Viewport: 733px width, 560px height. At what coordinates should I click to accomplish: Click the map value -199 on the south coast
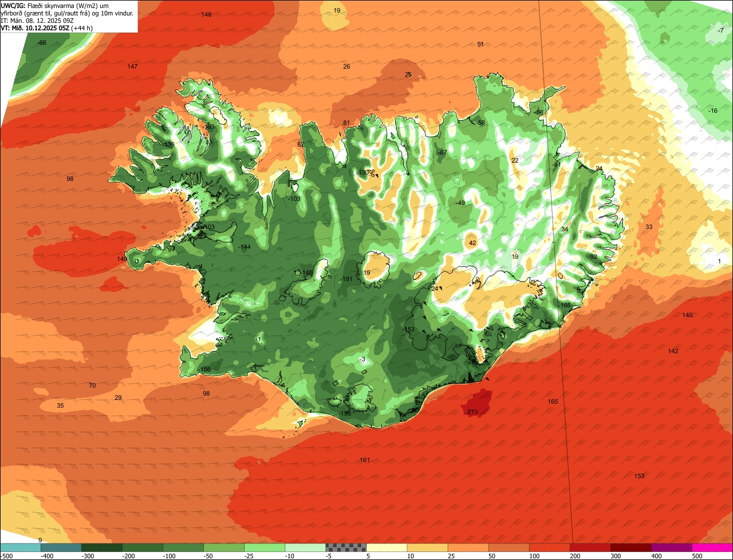pos(344,413)
